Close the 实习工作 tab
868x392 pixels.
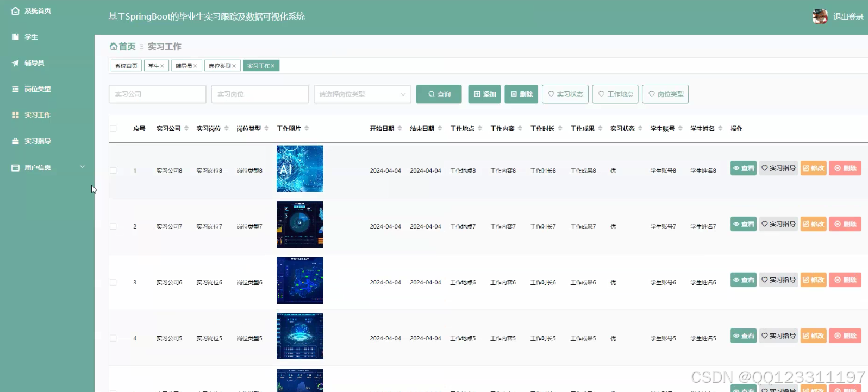[x=273, y=66]
